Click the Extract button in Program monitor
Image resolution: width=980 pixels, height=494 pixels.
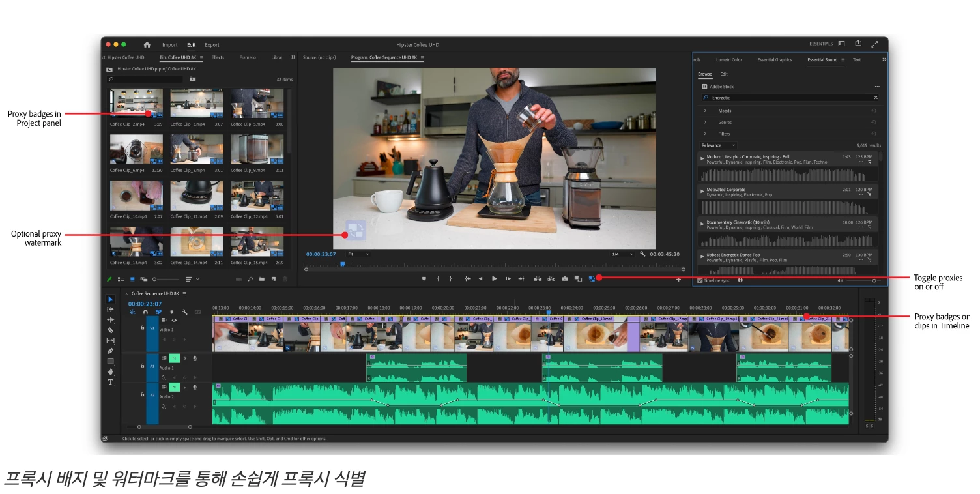pos(551,278)
